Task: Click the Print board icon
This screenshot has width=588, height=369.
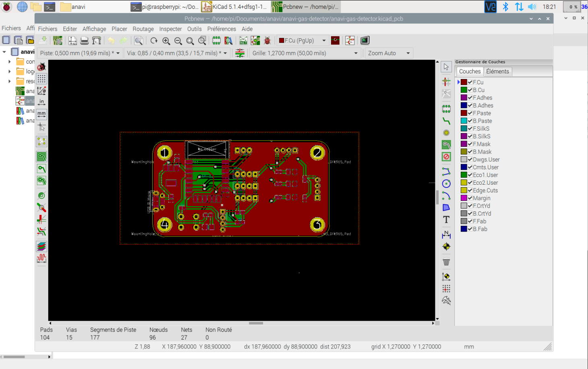Action: pyautogui.click(x=84, y=40)
